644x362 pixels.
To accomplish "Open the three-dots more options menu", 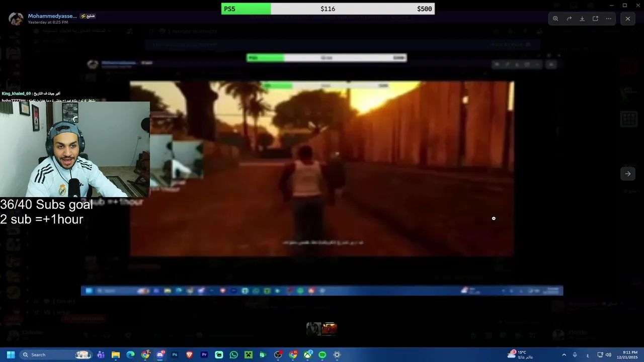I will pos(608,19).
